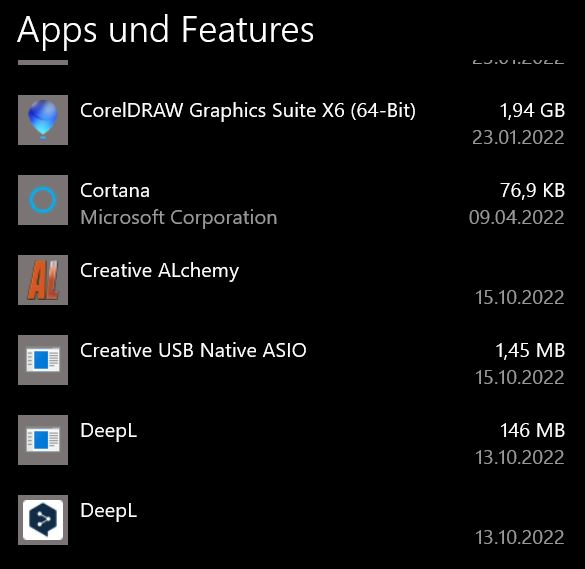Click Creative ALchemy date 15.10.2022
Image resolution: width=585 pixels, height=569 pixels.
tap(519, 298)
